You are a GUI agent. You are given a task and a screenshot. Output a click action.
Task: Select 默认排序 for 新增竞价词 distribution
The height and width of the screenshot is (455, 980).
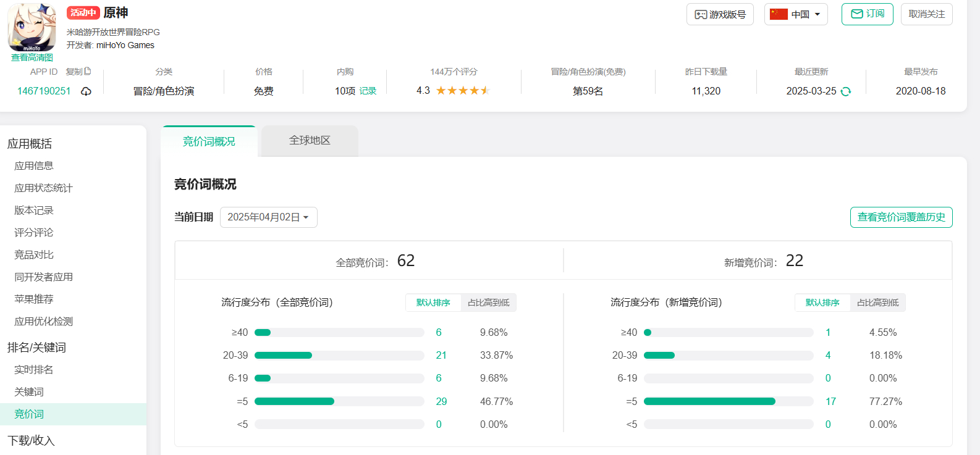[822, 303]
